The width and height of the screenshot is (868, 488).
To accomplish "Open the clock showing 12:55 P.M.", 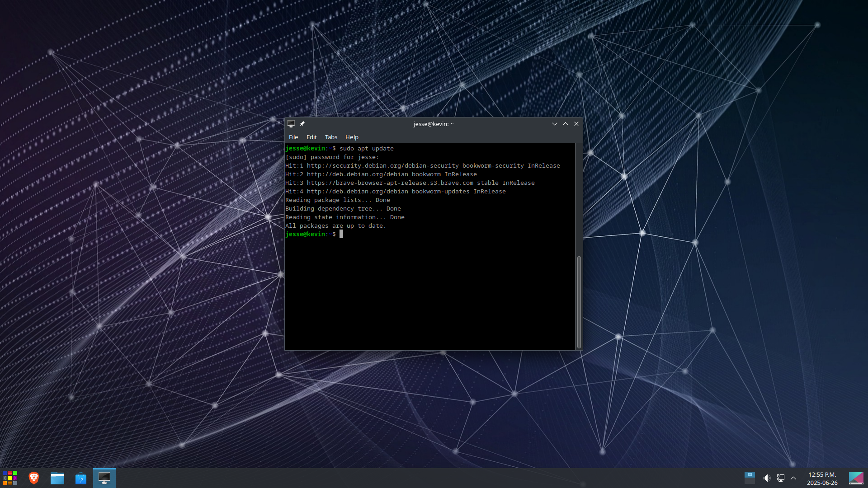I will [822, 479].
